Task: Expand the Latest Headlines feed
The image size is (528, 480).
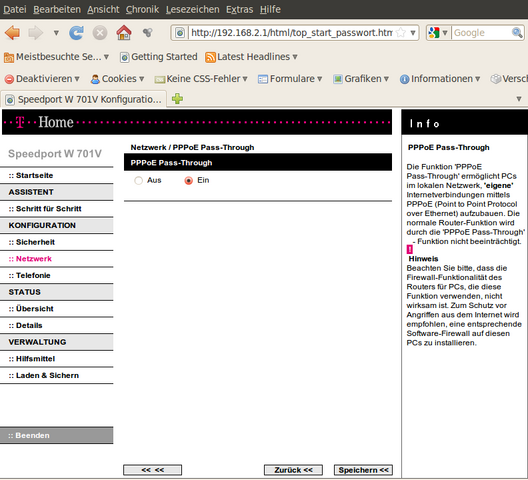Action: (x=251, y=57)
